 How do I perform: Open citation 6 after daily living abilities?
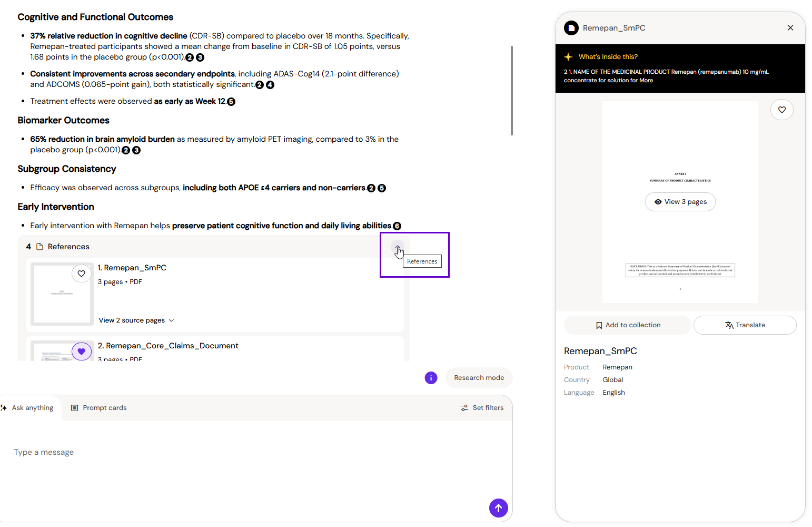tap(397, 226)
